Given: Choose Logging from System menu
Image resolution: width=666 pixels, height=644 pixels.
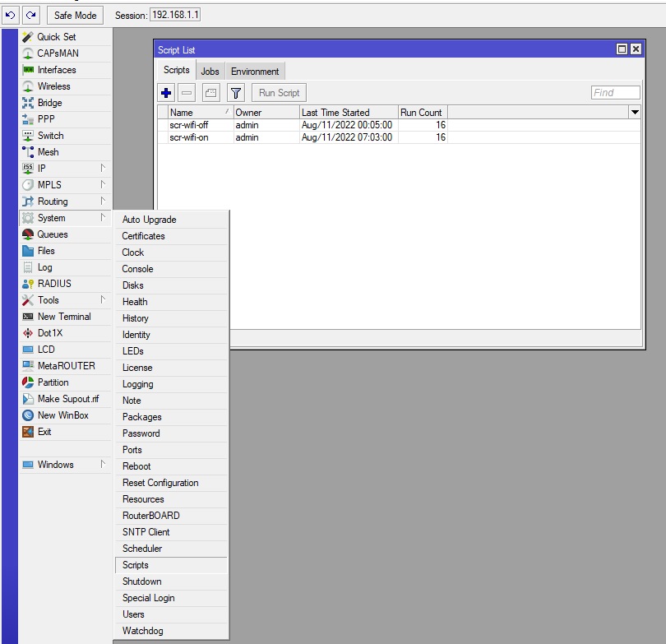Looking at the screenshot, I should [171, 384].
